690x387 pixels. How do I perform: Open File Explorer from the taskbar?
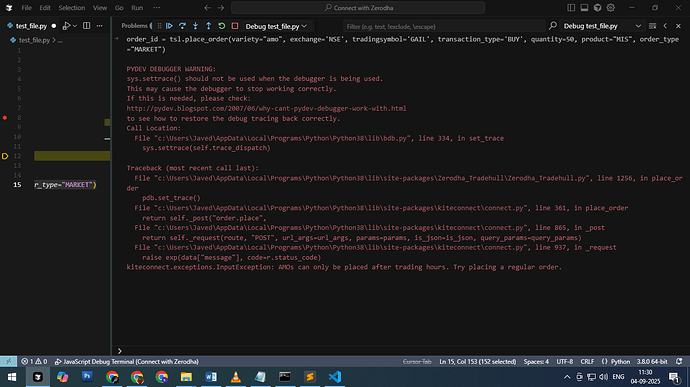186,377
